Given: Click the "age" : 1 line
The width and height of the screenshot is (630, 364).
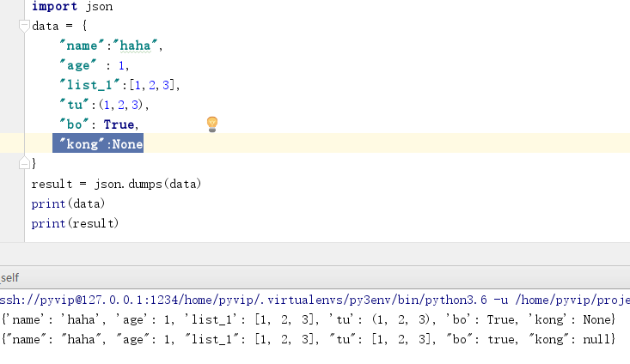Looking at the screenshot, I should [x=94, y=65].
